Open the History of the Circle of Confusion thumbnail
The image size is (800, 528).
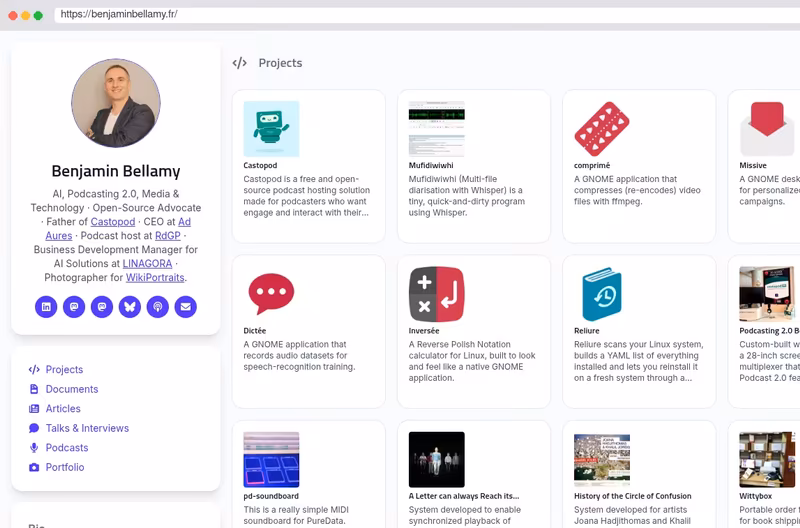(x=602, y=459)
